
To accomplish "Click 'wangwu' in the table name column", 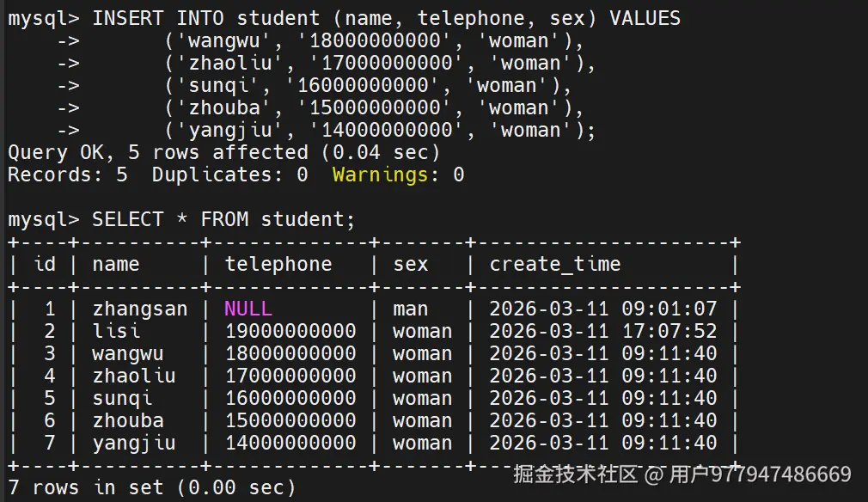I will [128, 353].
